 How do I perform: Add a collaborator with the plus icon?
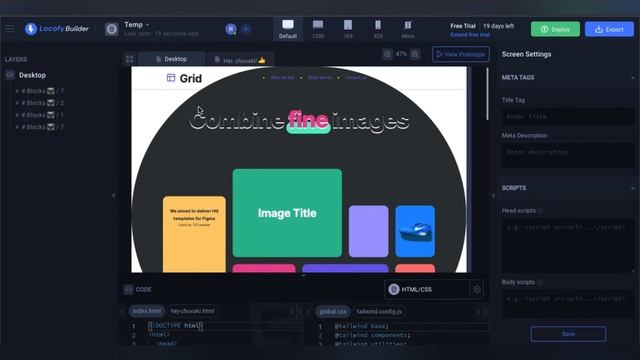[246, 29]
